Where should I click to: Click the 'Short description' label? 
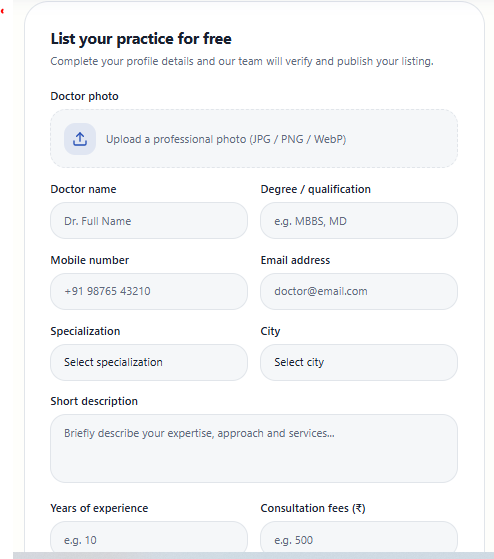[94, 401]
